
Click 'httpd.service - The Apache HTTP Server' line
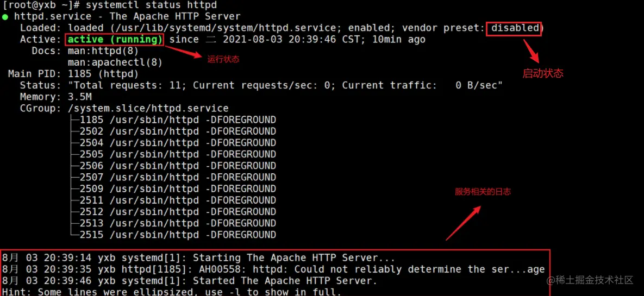click(x=127, y=17)
